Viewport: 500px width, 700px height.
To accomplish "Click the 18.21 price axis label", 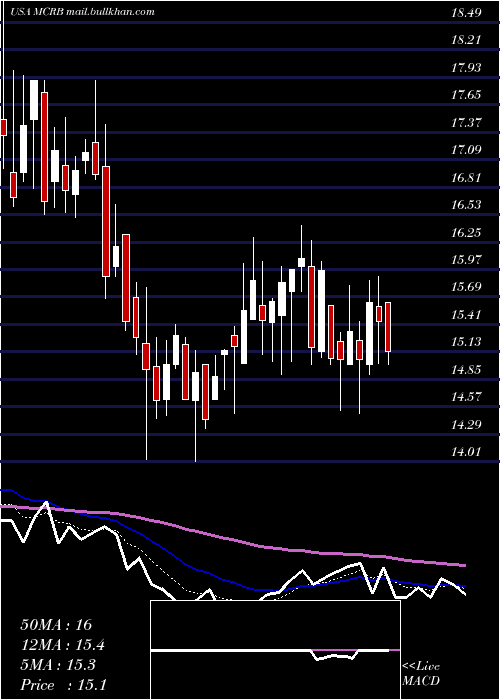I will [466, 40].
